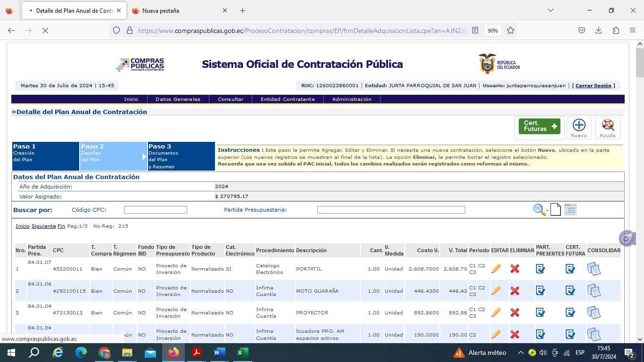Open the Ayuda lifebuoy help icon
The image size is (644, 362).
click(x=607, y=125)
